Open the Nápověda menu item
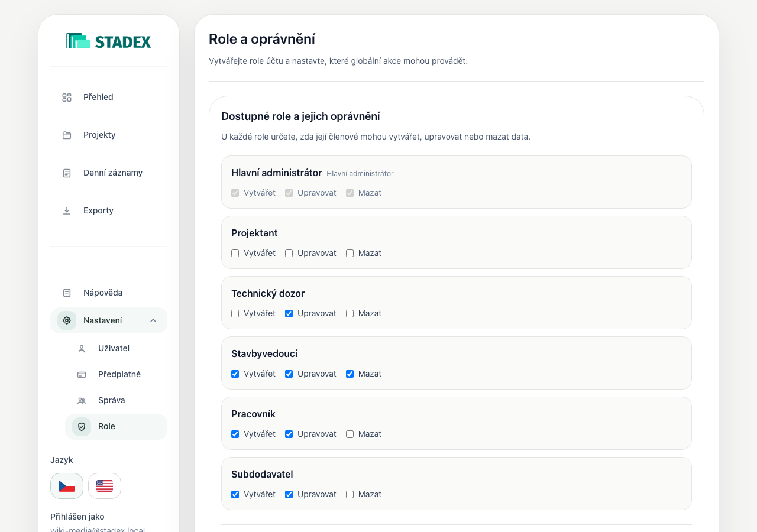This screenshot has height=532, width=757. (x=109, y=293)
